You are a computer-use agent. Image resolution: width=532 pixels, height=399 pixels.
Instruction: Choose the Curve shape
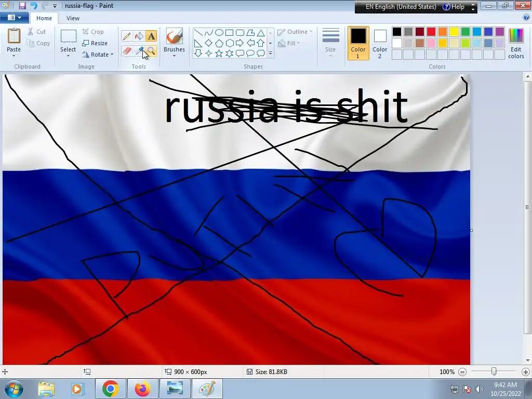point(209,33)
